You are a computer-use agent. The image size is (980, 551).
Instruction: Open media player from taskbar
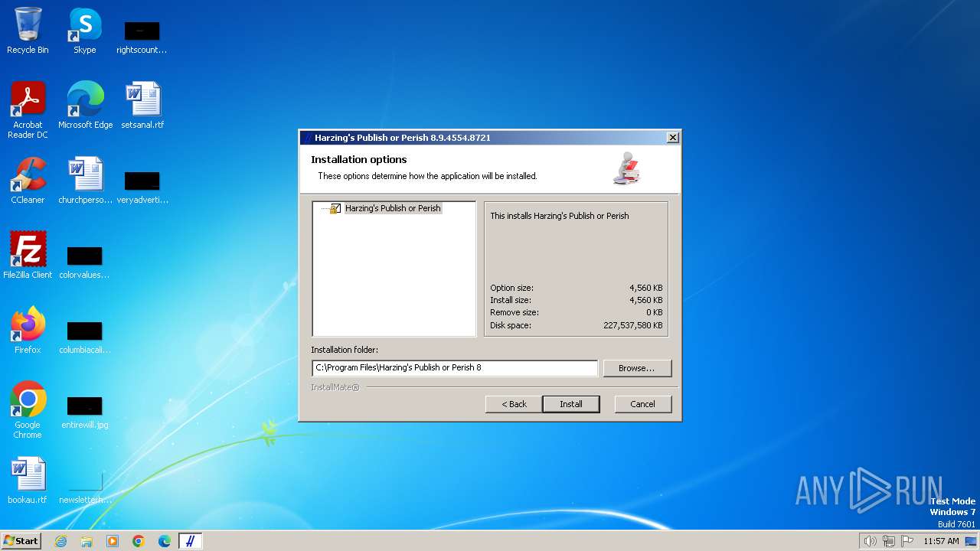click(113, 541)
